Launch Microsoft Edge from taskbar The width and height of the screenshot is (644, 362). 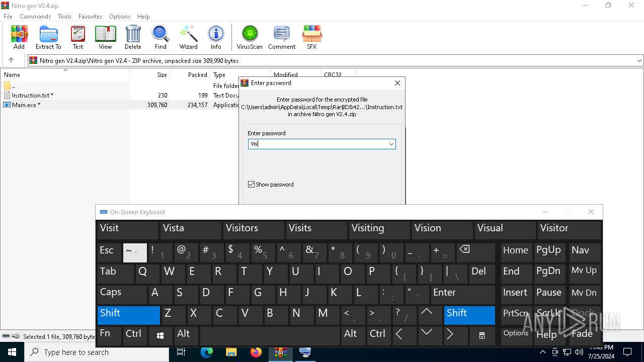(207, 352)
